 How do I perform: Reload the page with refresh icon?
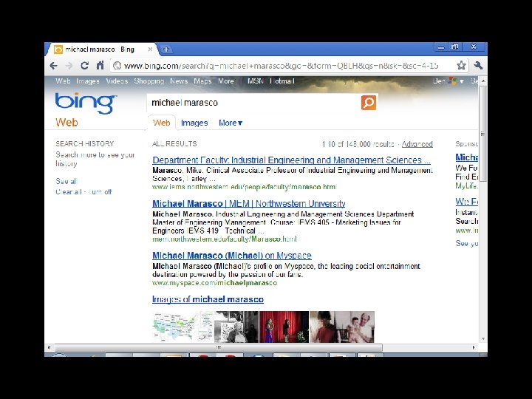(84, 66)
